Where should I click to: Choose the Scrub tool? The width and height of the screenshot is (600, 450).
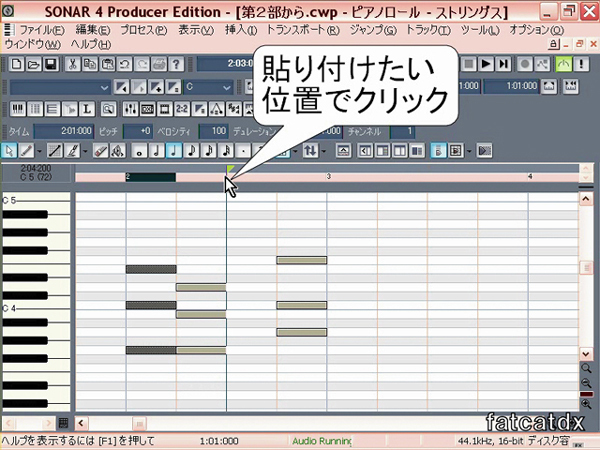pyautogui.click(x=118, y=151)
